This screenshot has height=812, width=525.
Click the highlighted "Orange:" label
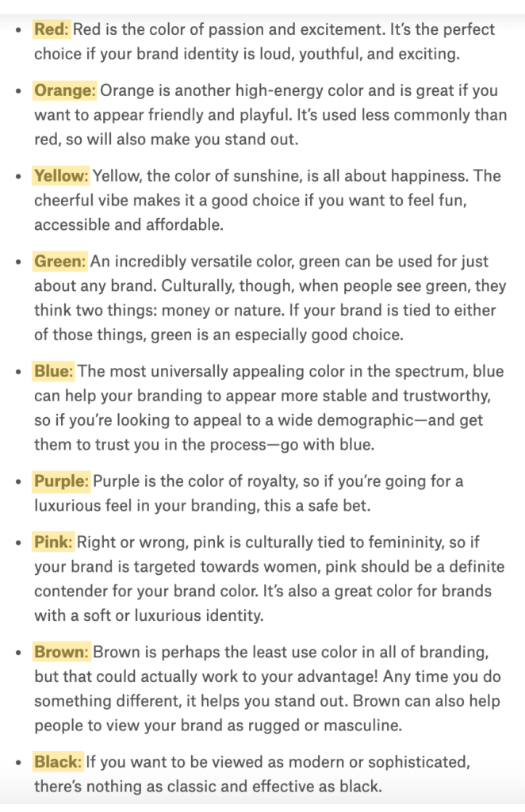(x=65, y=91)
